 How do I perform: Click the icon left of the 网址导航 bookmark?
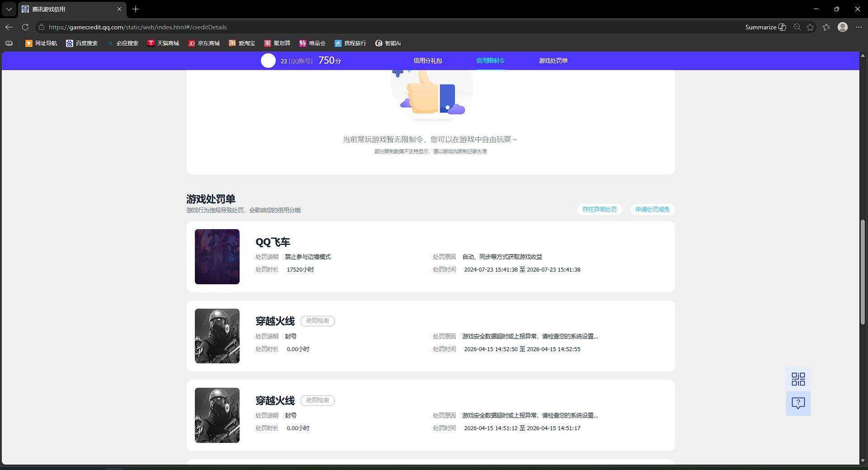[9, 43]
